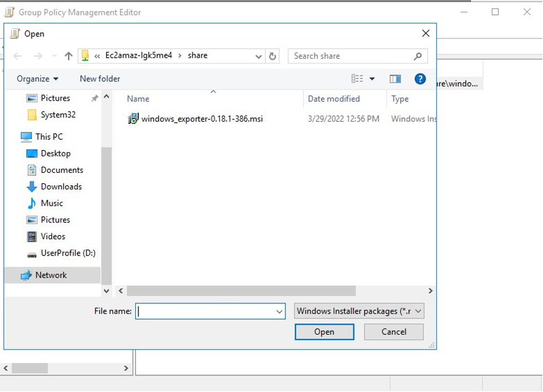Open the Downloads folder in the sidebar
This screenshot has height=392, width=543.
click(x=60, y=186)
